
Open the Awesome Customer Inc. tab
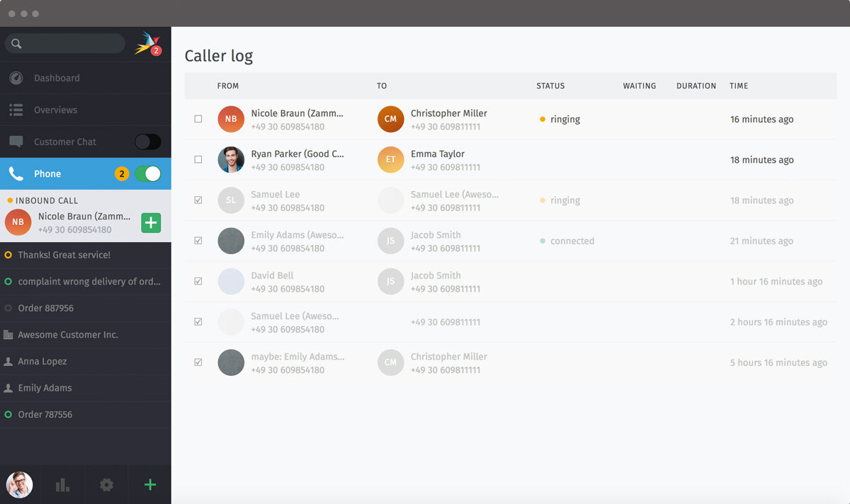(86, 335)
